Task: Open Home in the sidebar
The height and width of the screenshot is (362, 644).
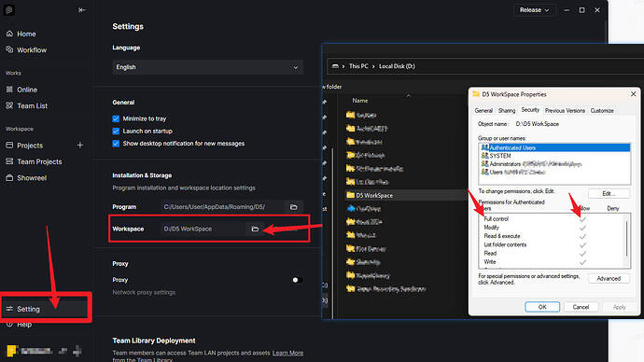Action: pyautogui.click(x=26, y=34)
